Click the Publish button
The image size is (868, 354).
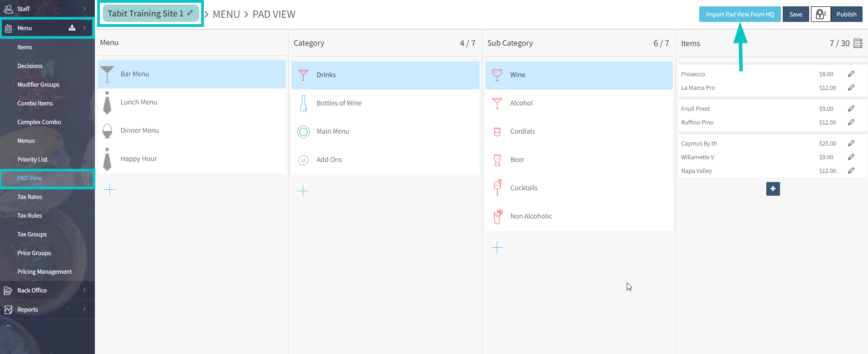(847, 14)
